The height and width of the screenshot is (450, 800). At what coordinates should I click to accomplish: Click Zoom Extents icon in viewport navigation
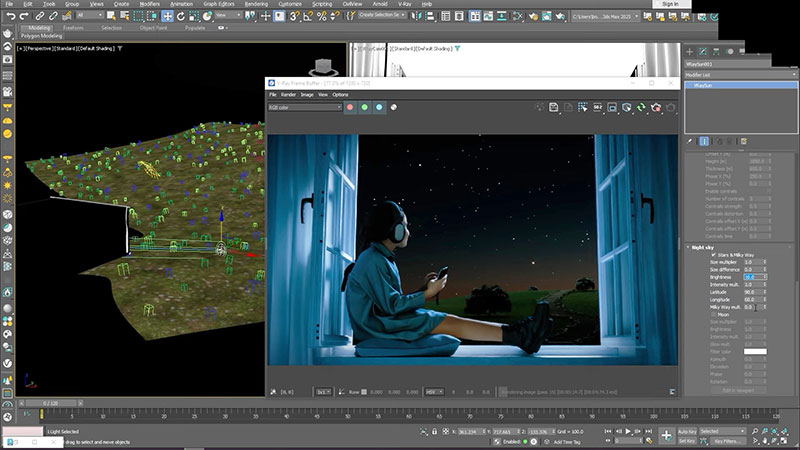click(x=774, y=432)
